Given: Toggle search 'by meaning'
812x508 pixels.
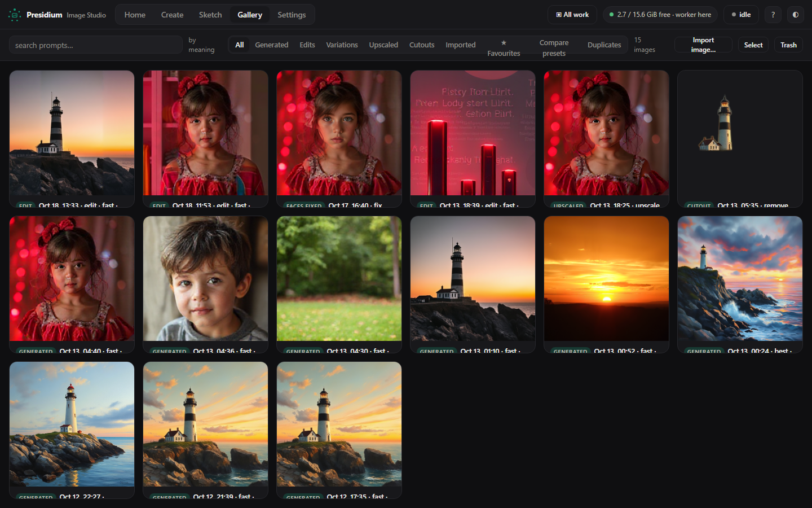Looking at the screenshot, I should [201, 45].
